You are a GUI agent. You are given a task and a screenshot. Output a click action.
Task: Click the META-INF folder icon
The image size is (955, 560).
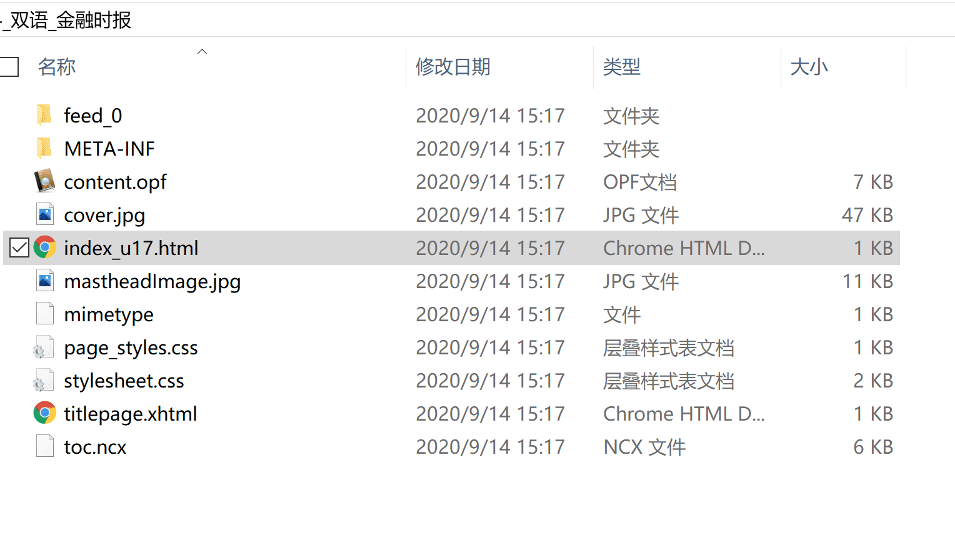(44, 148)
